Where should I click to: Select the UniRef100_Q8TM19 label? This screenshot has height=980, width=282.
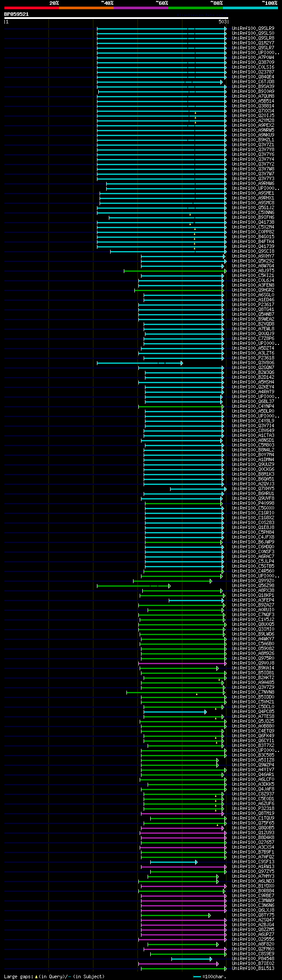(253, 813)
